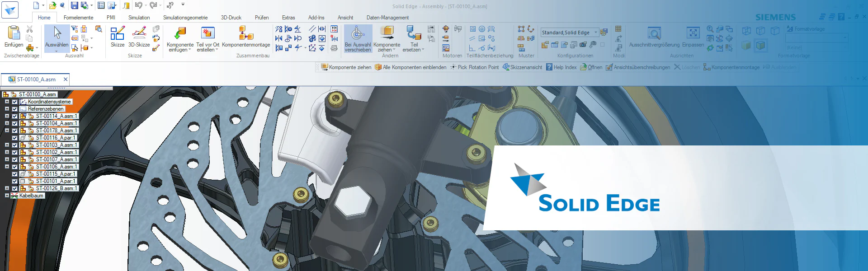Screen dimensions: 868x271
Task: Click Teil vor Ort erstellen icon
Action: click(x=208, y=33)
